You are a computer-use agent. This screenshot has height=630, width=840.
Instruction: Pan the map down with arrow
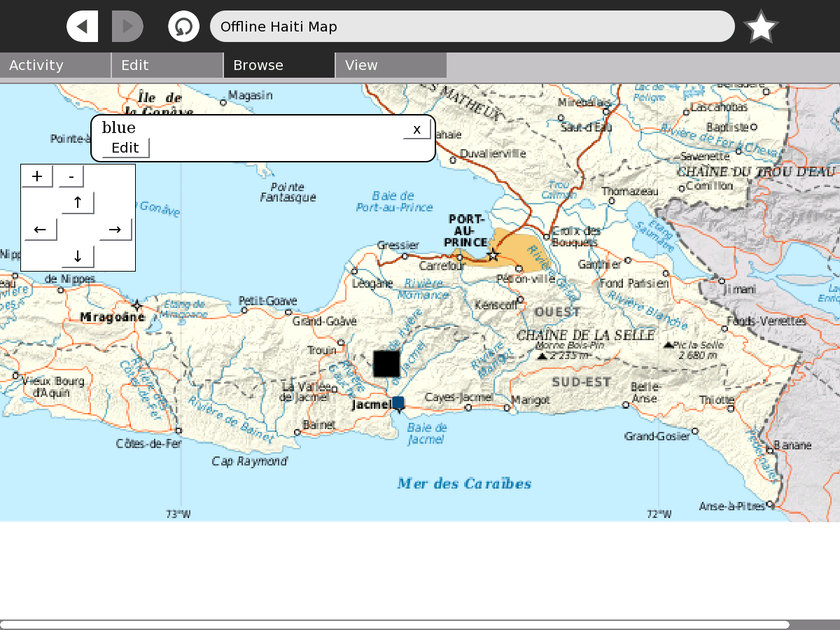click(78, 256)
